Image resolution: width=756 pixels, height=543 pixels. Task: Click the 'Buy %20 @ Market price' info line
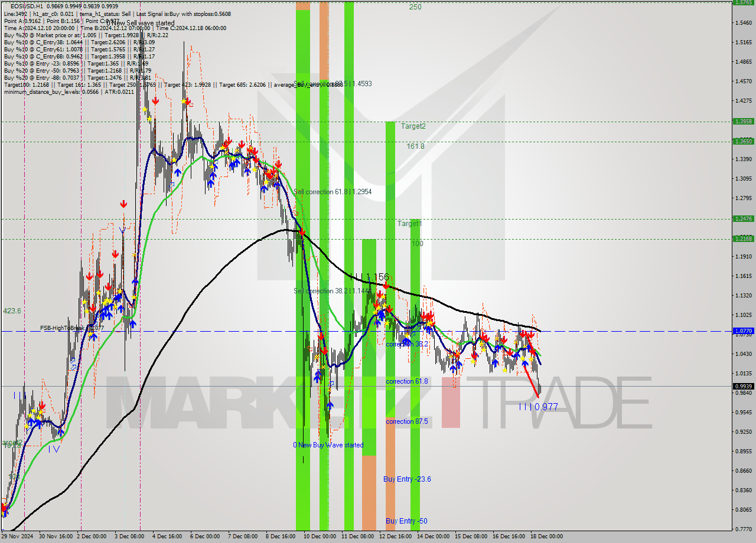click(x=86, y=35)
